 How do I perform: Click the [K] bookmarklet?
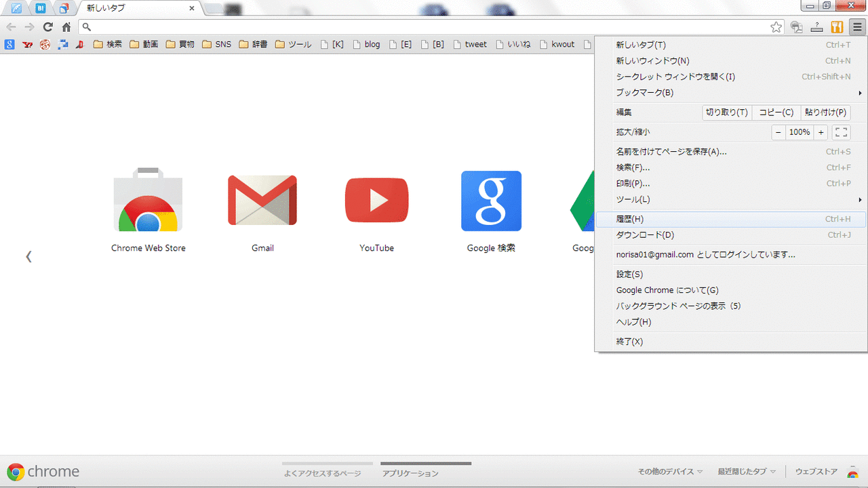(x=332, y=45)
